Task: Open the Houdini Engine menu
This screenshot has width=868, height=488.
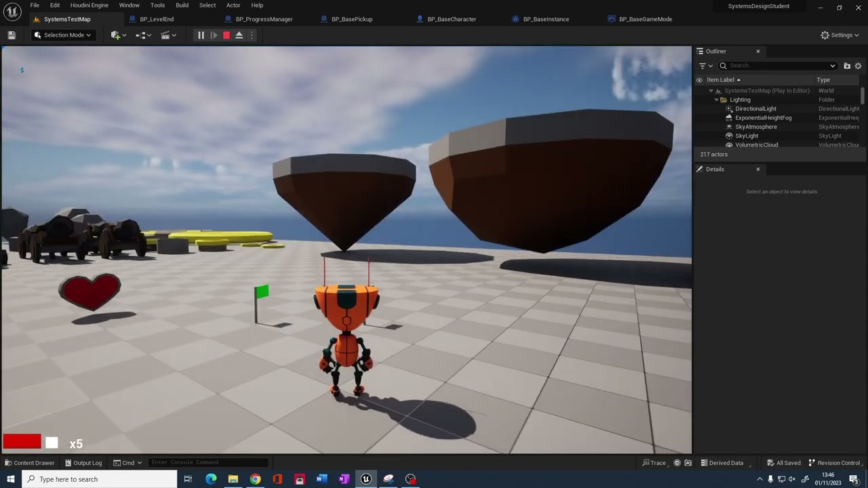Action: point(90,5)
